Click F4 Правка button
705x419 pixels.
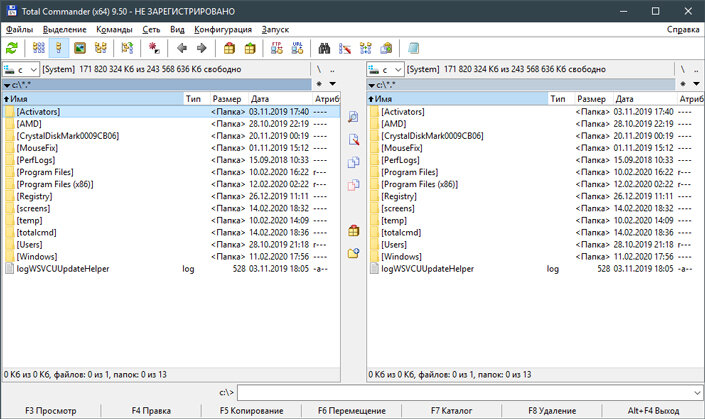[x=151, y=410]
